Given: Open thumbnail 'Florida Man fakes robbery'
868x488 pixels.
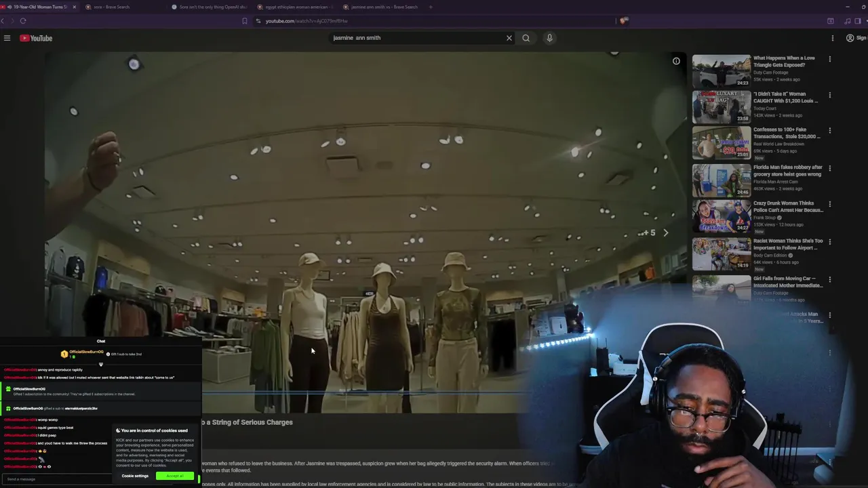Looking at the screenshot, I should tap(722, 180).
